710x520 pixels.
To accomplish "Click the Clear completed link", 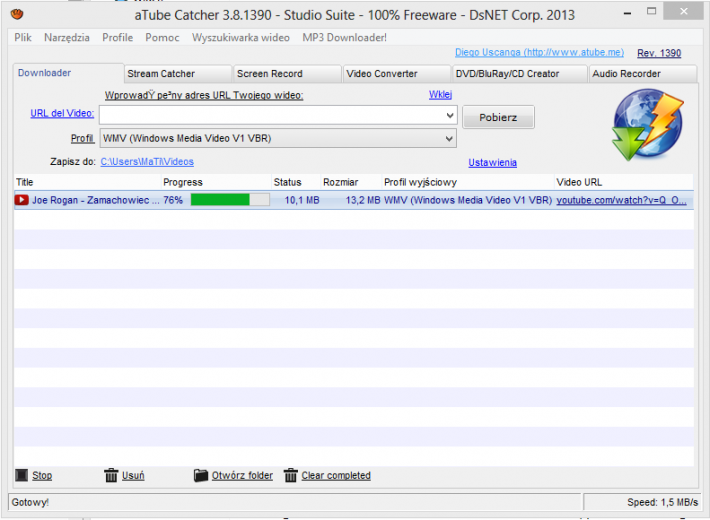I will pos(336,476).
